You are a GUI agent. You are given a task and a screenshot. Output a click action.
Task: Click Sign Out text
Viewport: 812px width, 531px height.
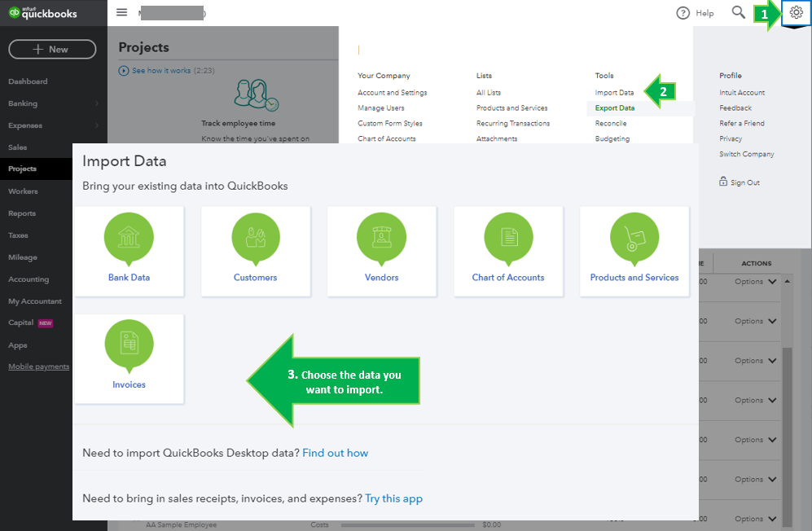coord(744,182)
